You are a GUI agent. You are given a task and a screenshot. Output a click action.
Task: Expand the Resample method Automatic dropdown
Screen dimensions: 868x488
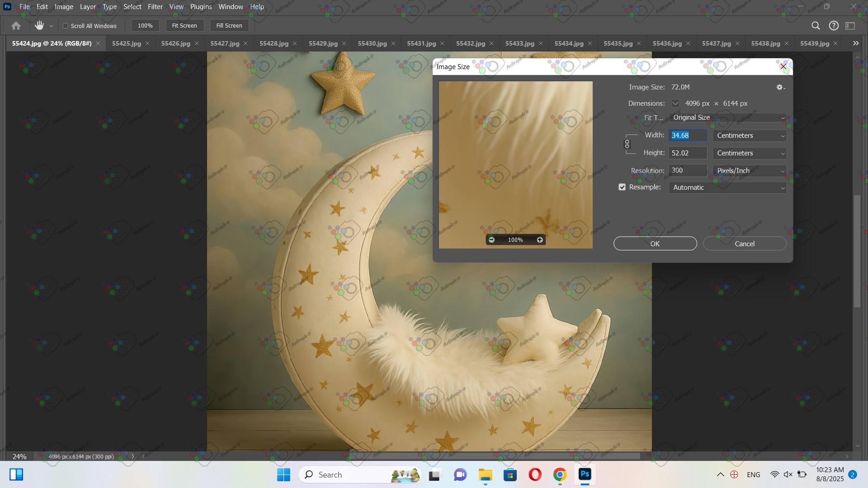click(727, 188)
